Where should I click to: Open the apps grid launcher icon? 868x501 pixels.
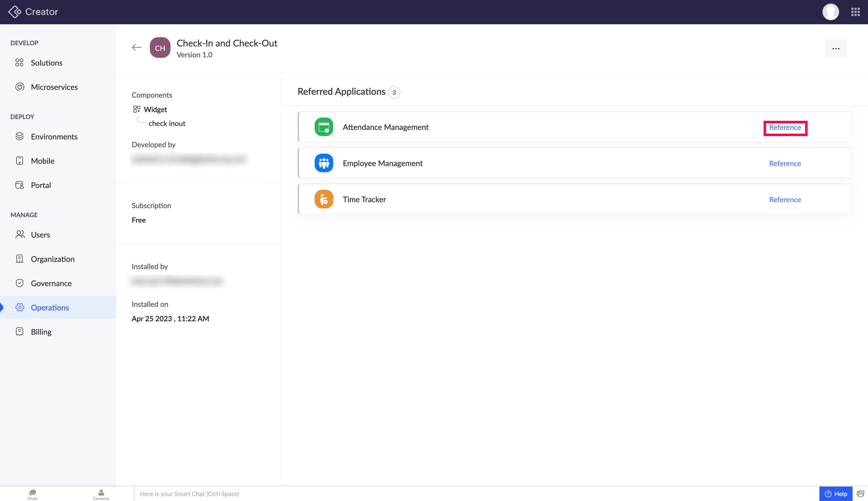[855, 12]
